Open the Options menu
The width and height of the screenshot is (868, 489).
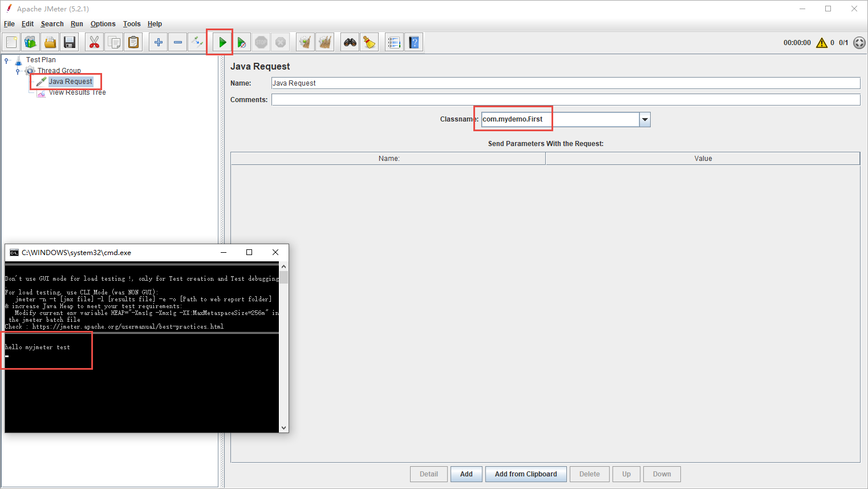click(x=103, y=24)
